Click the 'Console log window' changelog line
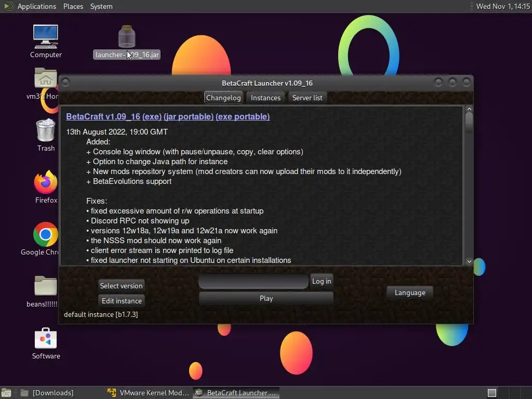The width and height of the screenshot is (532, 399). click(x=195, y=152)
